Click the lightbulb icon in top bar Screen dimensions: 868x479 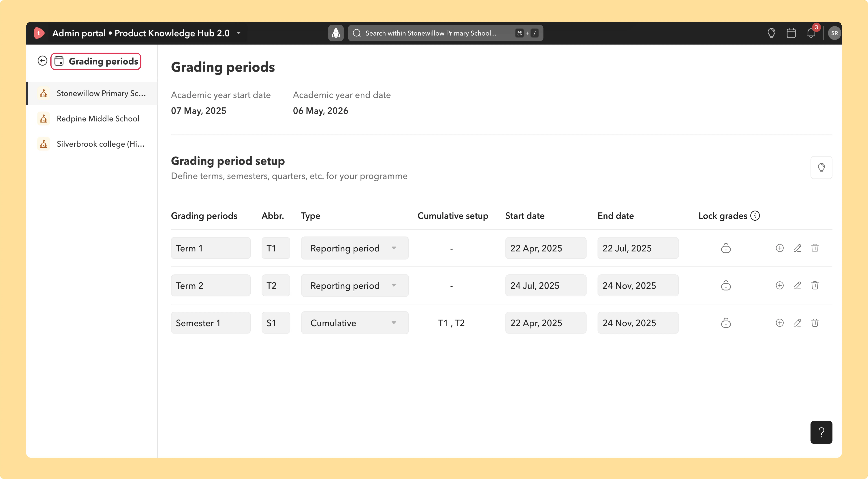coord(771,33)
